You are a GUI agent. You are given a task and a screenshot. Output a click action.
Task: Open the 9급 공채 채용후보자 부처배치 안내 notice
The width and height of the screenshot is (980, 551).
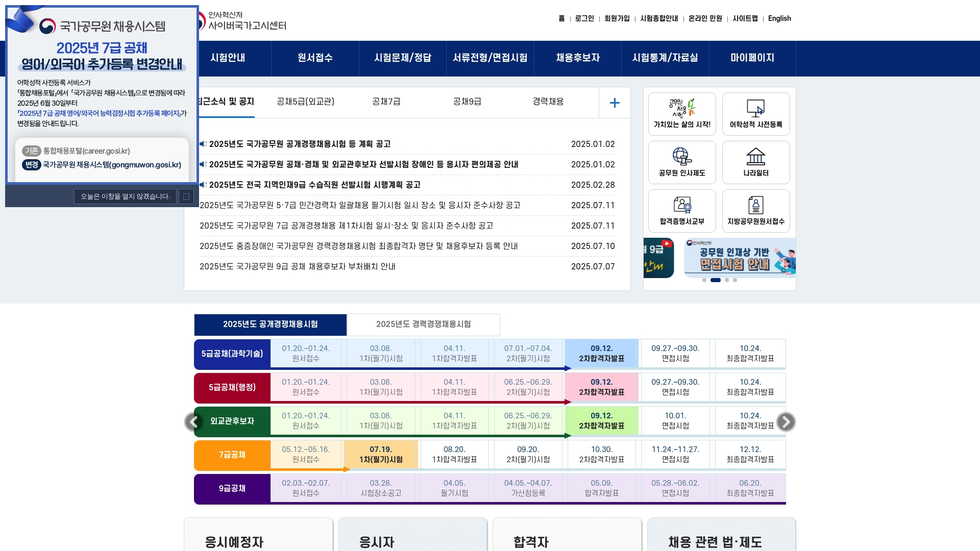(298, 266)
